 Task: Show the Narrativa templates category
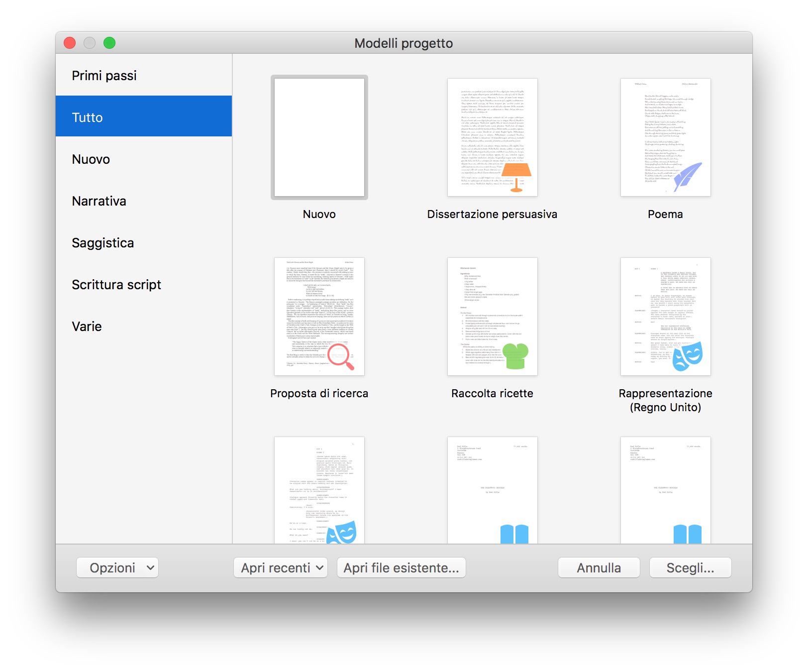(144, 201)
